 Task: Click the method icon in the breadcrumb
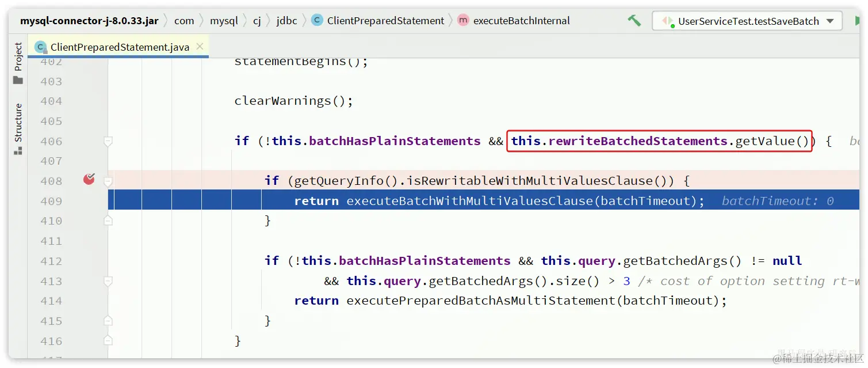(463, 20)
